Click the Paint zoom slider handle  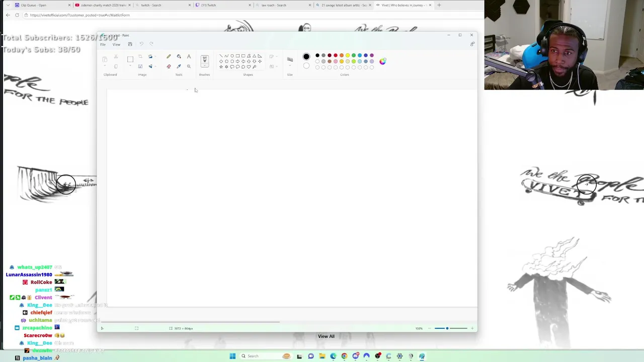tap(447, 328)
